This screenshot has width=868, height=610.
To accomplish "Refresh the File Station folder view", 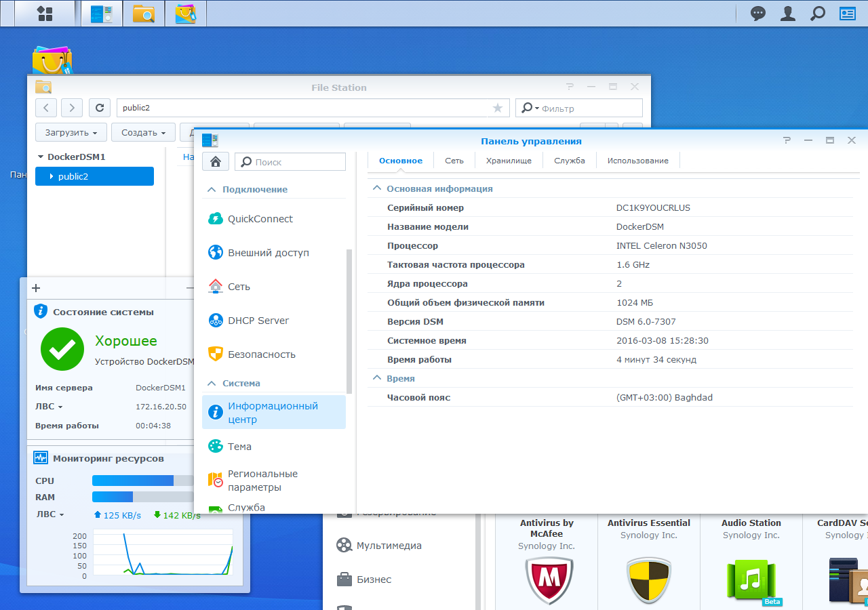I will coord(100,108).
